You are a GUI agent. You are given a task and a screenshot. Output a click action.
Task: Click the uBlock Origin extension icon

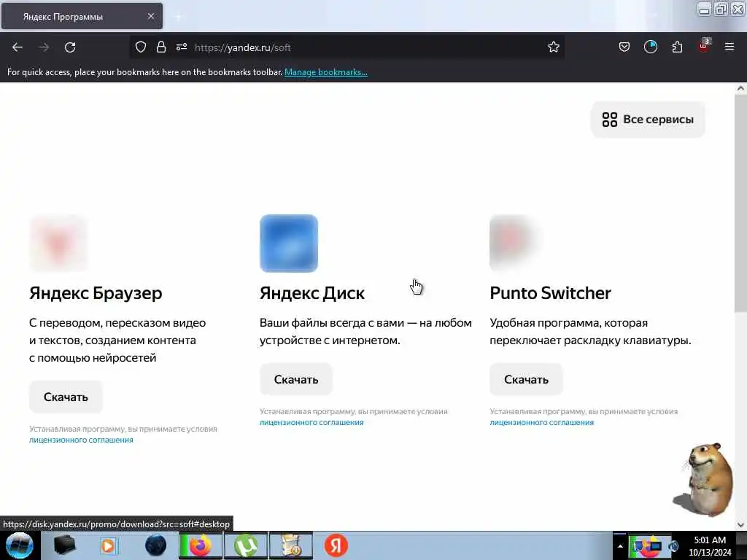(x=704, y=46)
